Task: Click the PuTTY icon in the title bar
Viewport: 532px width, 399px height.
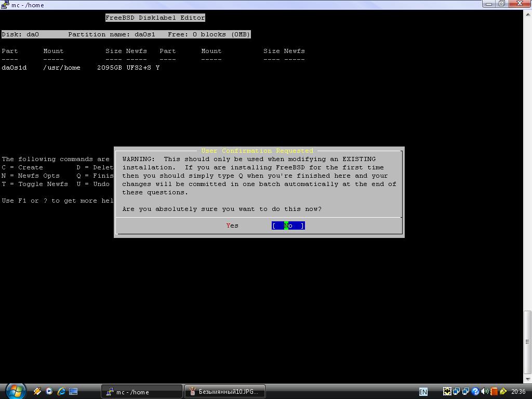Action: [x=5, y=5]
